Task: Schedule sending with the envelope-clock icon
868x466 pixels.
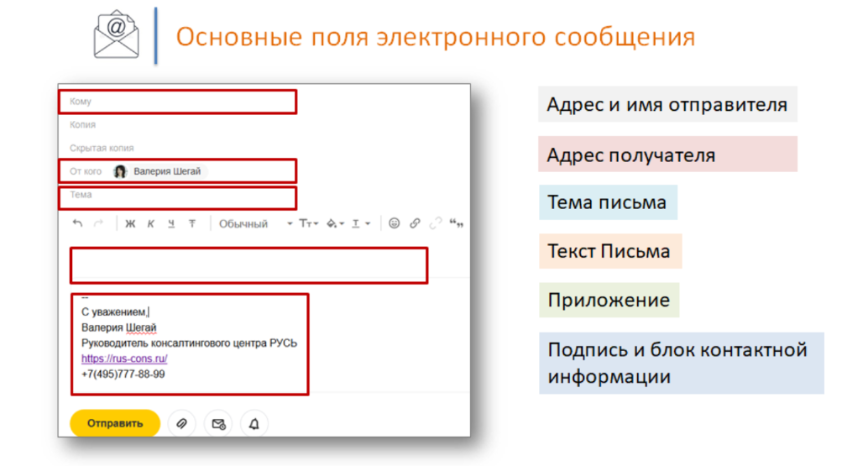Action: point(218,424)
